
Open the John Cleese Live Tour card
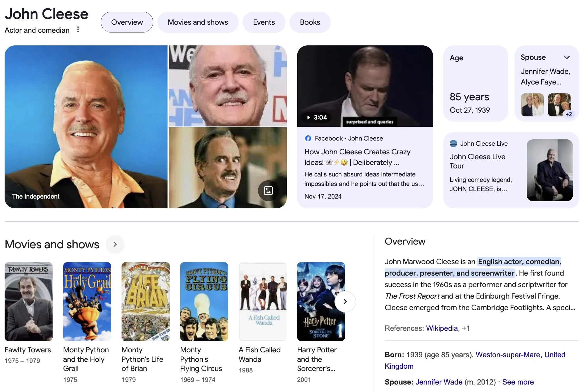pos(477,161)
